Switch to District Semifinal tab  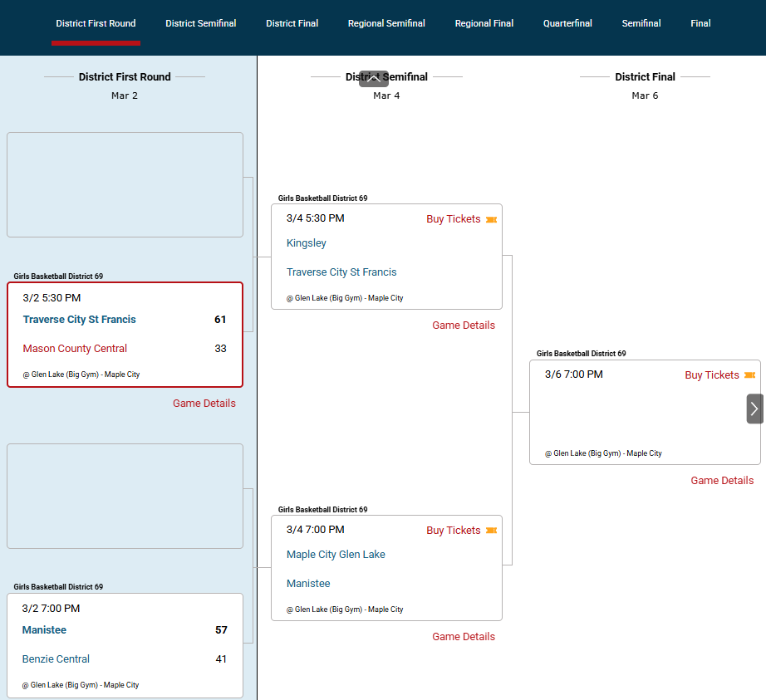pyautogui.click(x=200, y=23)
